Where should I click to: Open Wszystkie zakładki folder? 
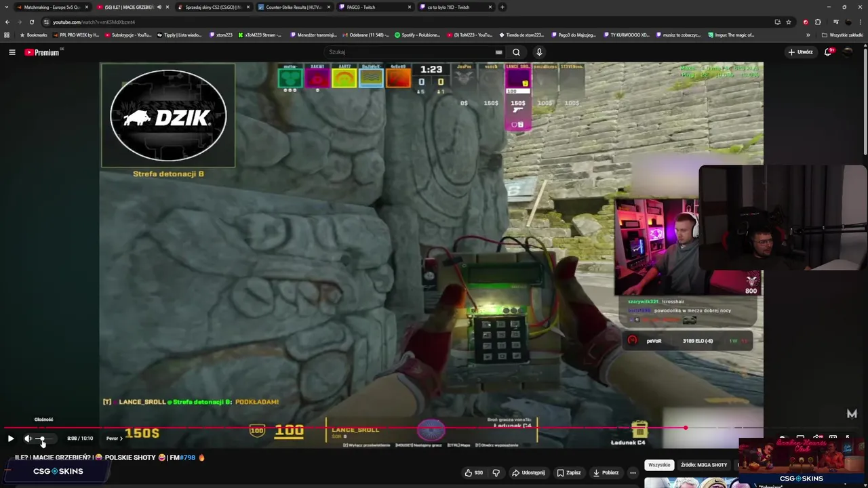[842, 35]
